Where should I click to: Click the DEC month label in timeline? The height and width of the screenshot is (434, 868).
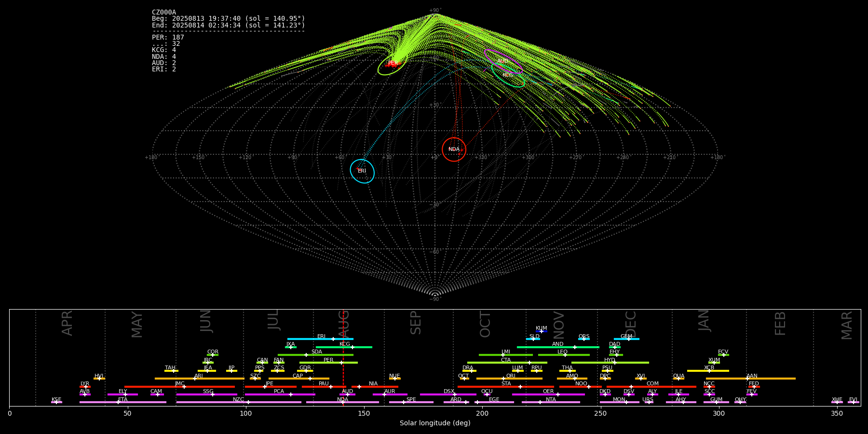tap(631, 324)
